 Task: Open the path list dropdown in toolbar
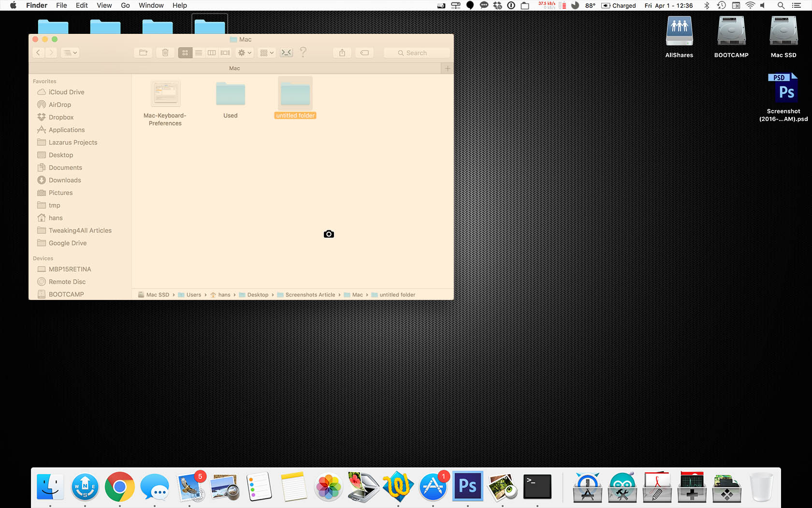pyautogui.click(x=71, y=53)
